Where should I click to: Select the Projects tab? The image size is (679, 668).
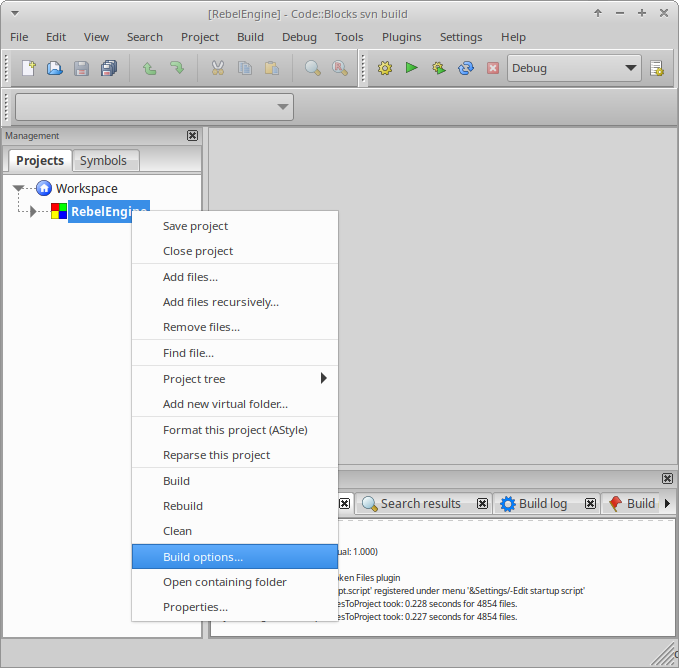pyautogui.click(x=40, y=160)
